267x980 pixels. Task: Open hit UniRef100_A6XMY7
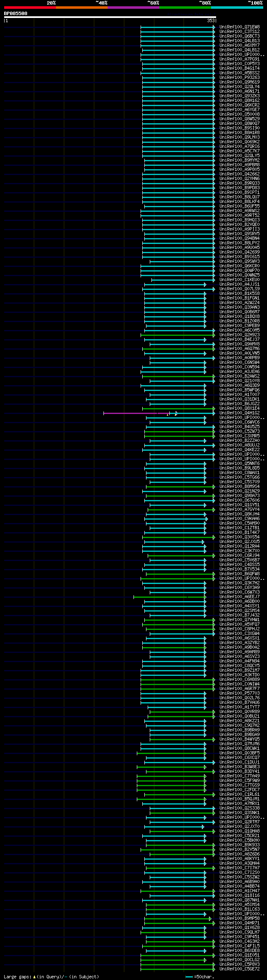(x=239, y=45)
